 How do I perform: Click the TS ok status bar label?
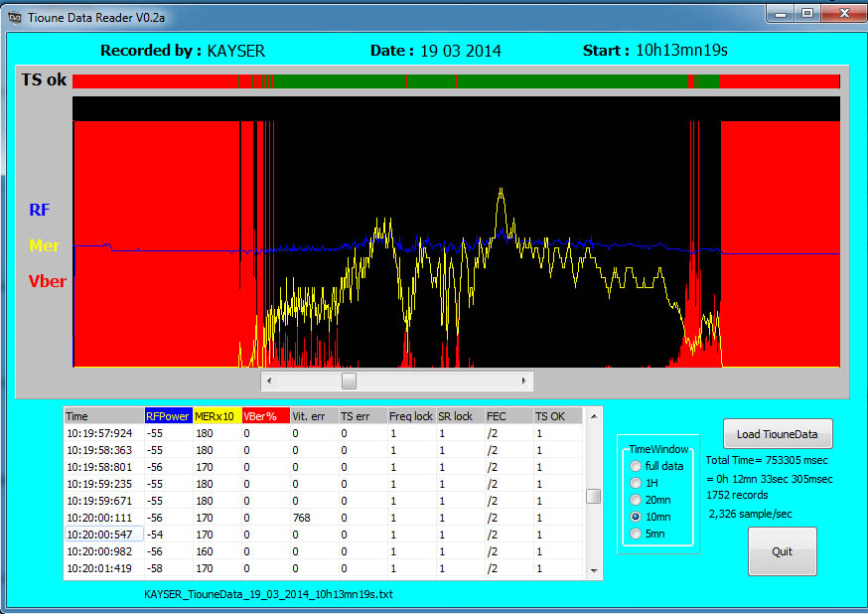tap(45, 79)
